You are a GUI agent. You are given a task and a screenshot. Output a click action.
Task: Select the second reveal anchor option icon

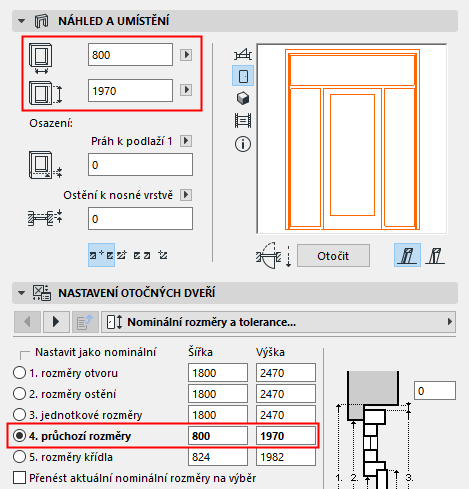pos(122,255)
